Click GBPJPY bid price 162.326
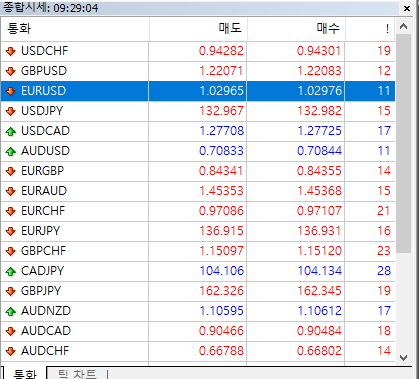The image size is (419, 379). pos(221,291)
